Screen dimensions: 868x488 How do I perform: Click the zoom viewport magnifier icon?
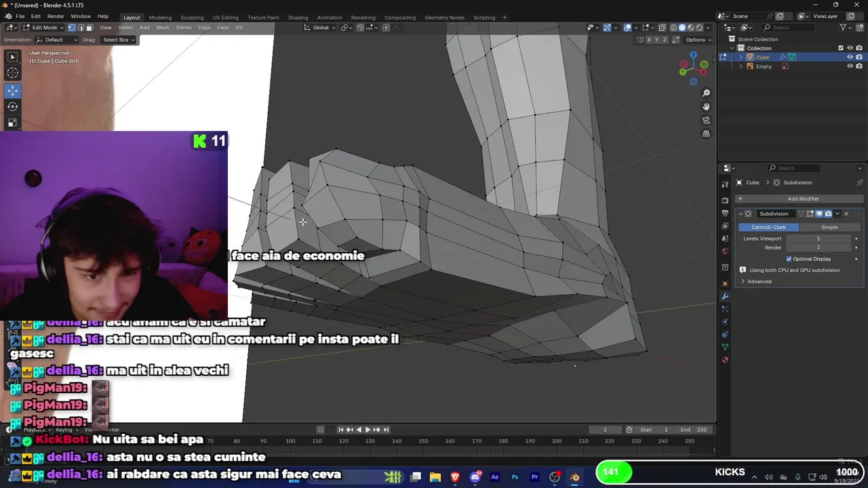click(706, 93)
